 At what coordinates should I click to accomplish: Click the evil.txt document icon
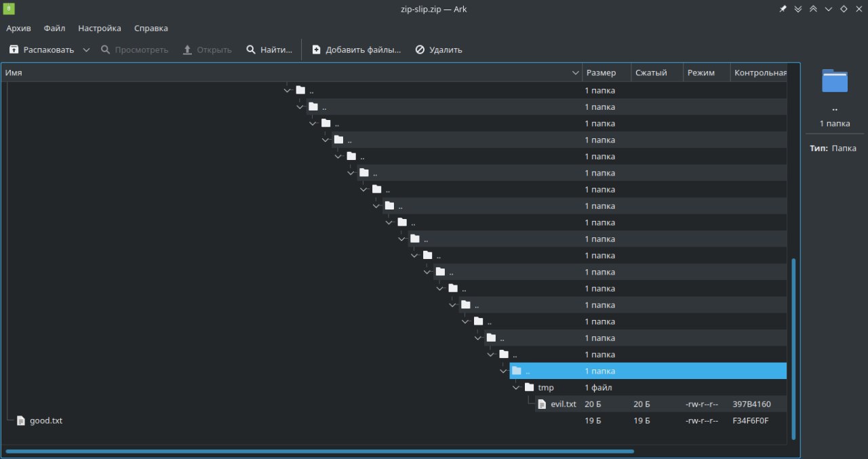tap(542, 404)
